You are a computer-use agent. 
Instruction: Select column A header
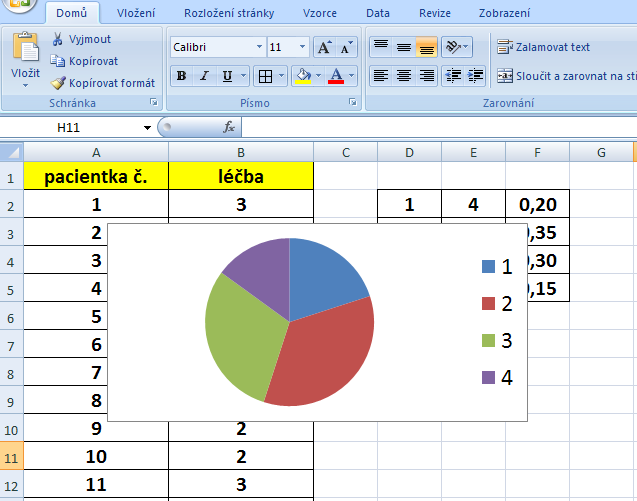point(96,152)
